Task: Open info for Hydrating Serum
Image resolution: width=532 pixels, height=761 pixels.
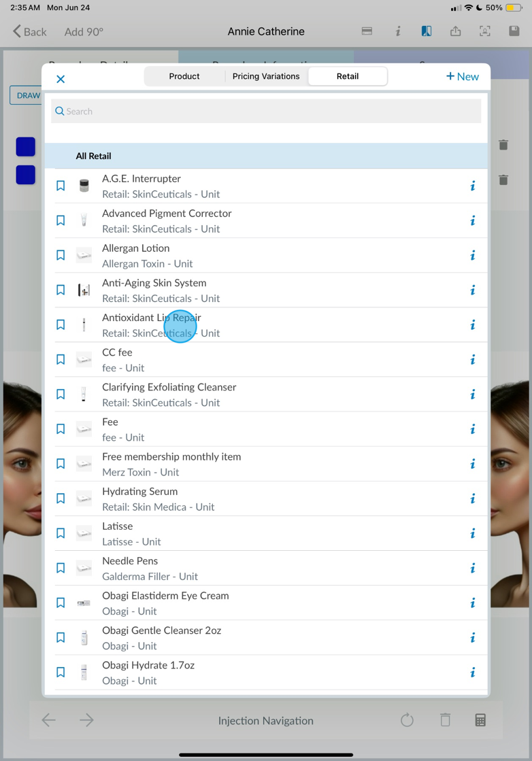Action: (x=473, y=499)
